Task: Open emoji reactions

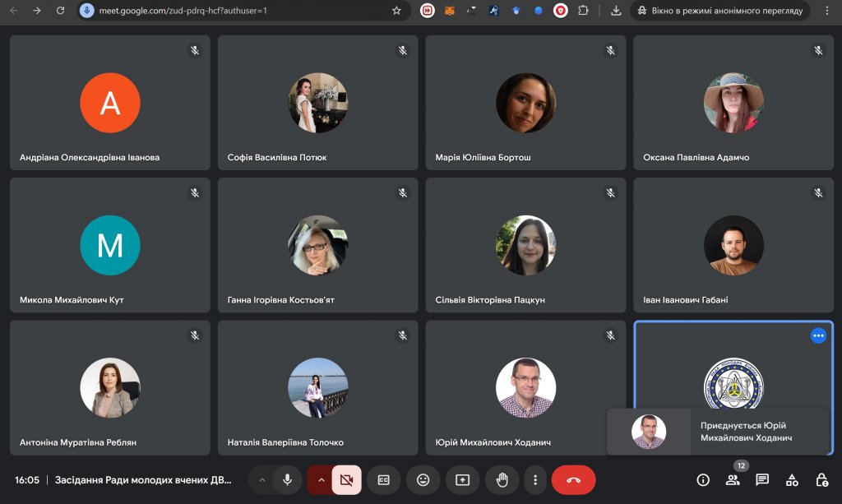Action: [x=423, y=479]
